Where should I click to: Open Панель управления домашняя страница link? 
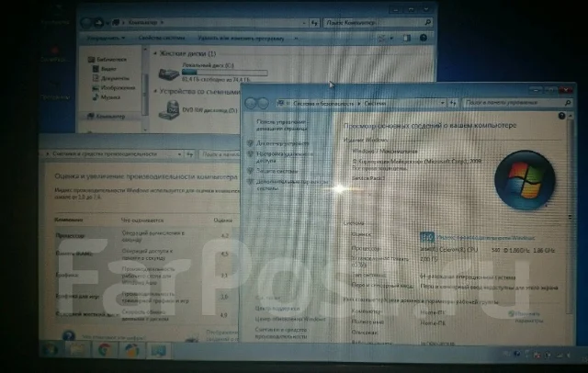[x=282, y=125]
